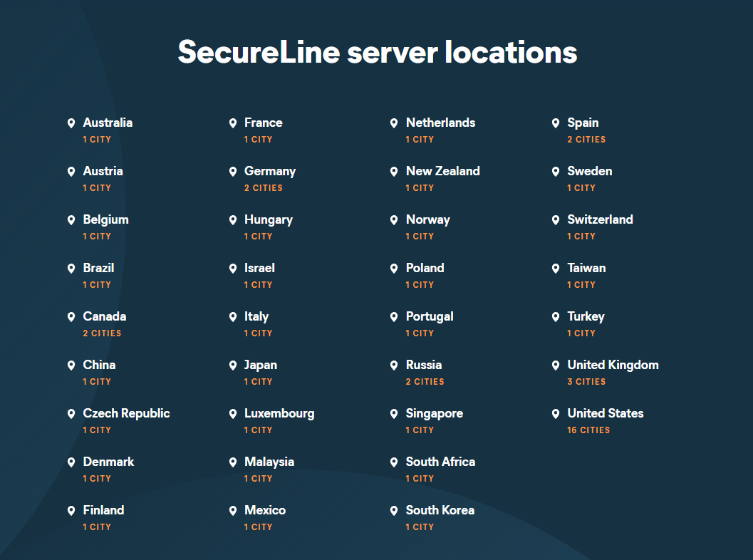Click the location pin next to Canada
The image size is (753, 560).
pyautogui.click(x=71, y=317)
